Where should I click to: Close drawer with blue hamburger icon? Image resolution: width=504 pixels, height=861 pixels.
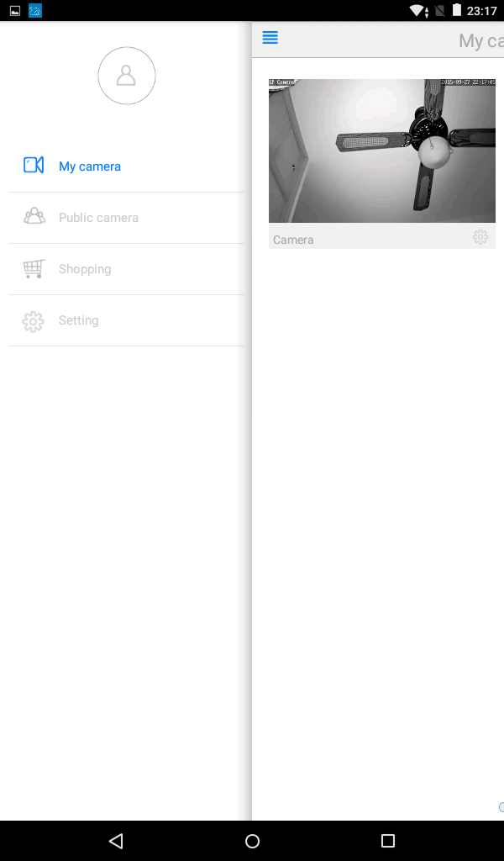[x=270, y=37]
